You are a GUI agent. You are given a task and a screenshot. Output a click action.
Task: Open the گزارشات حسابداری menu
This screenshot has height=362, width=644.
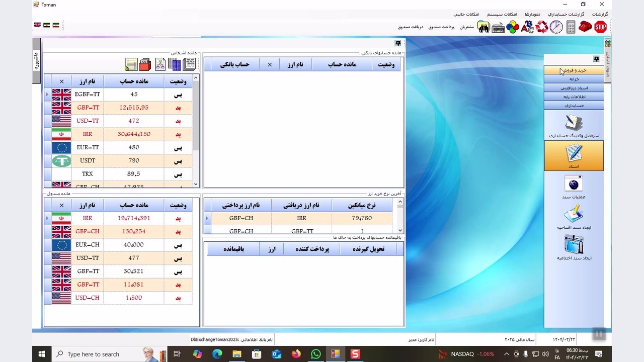[566, 14]
